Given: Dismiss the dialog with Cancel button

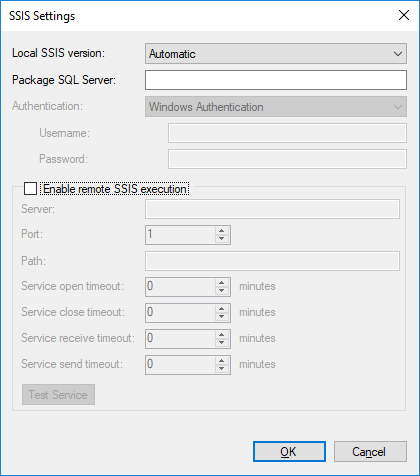Looking at the screenshot, I should click(370, 452).
